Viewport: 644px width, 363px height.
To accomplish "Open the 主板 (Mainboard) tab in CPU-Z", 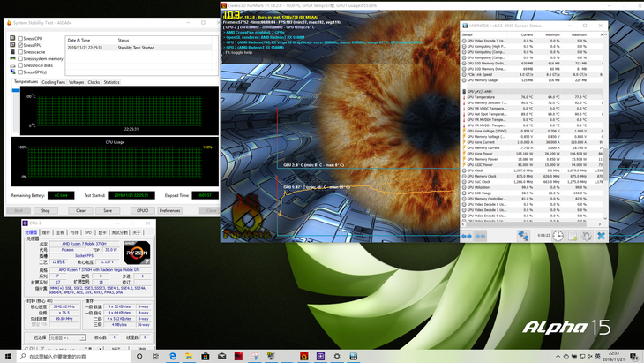I will [60, 232].
